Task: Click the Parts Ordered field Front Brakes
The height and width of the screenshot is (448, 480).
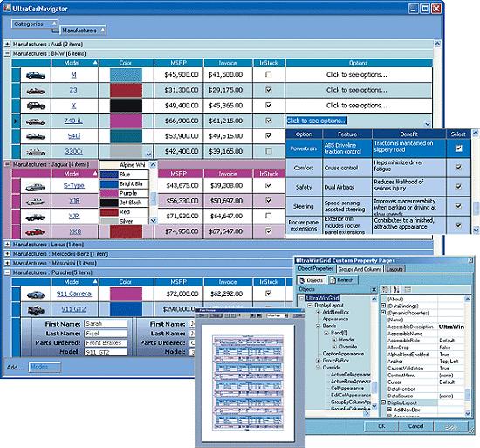Action: tap(106, 343)
